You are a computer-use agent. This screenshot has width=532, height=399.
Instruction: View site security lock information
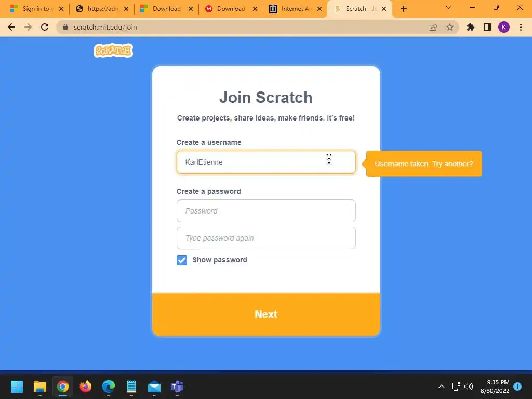[x=65, y=27]
